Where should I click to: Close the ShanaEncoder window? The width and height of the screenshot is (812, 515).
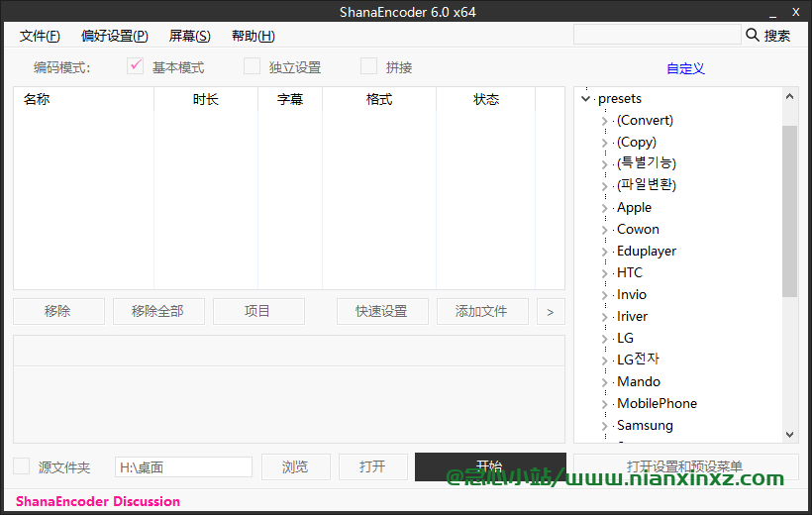coord(796,12)
